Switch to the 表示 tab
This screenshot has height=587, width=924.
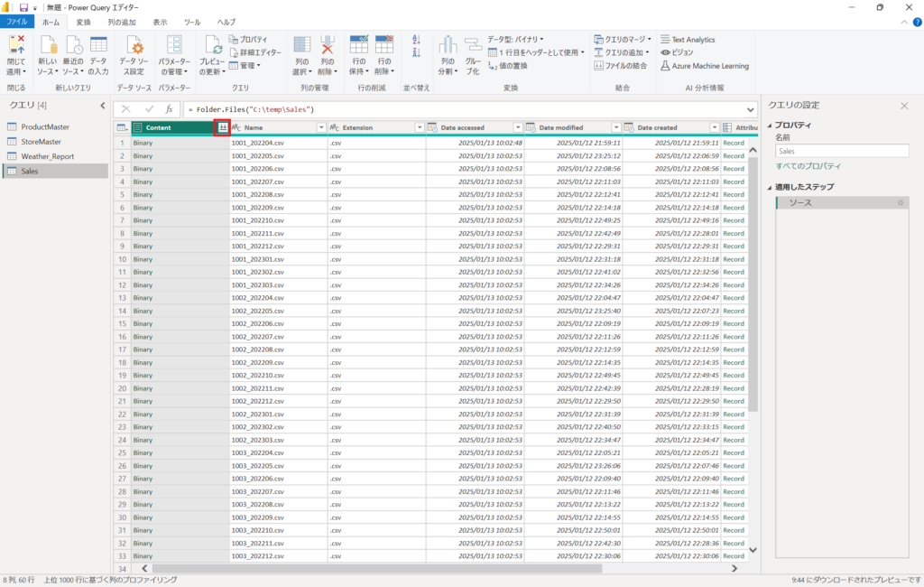click(x=161, y=22)
